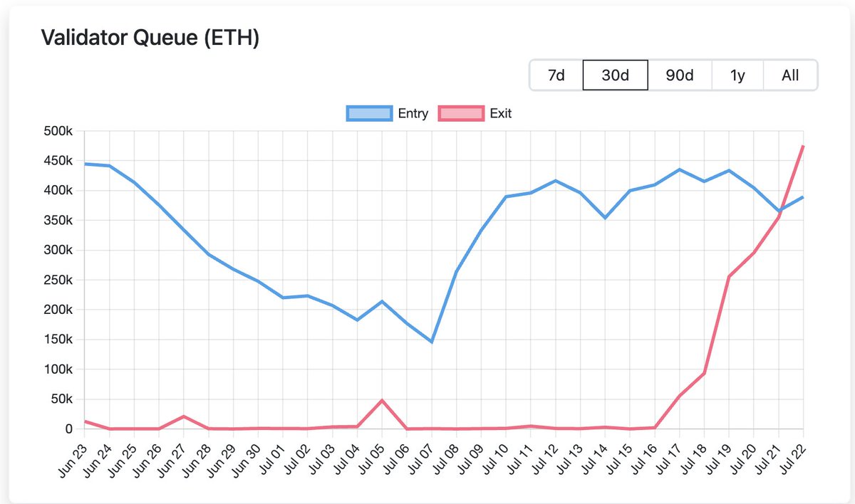
Task: Select the 1y time range
Action: tap(737, 75)
